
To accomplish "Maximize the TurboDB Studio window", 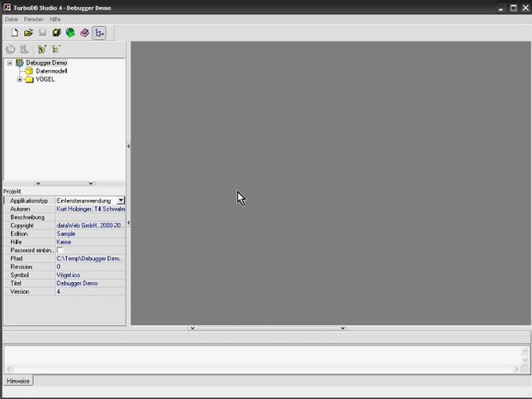I will pos(513,8).
